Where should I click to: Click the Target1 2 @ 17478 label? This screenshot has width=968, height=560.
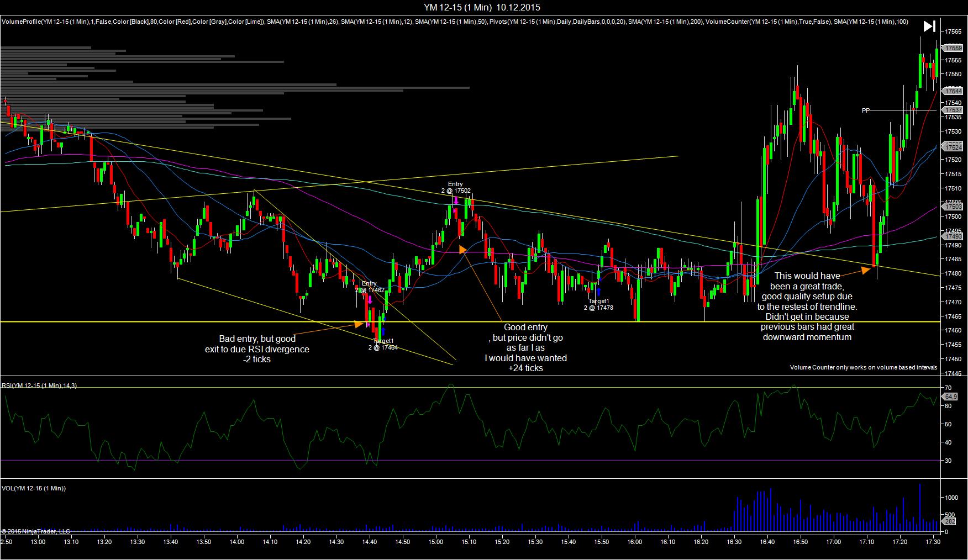[598, 304]
